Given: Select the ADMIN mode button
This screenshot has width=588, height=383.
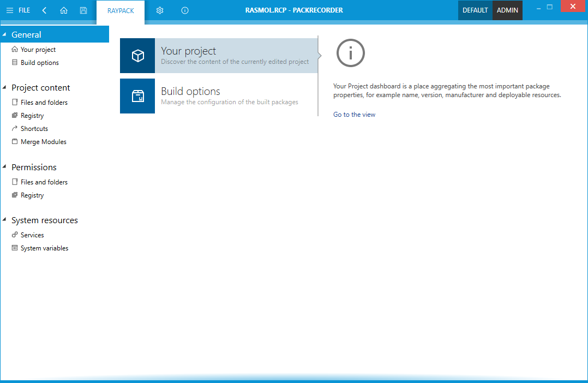Looking at the screenshot, I should click(x=507, y=10).
